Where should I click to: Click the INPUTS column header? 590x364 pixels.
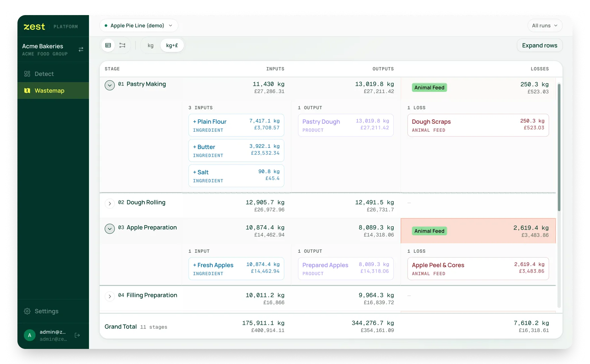[x=275, y=69]
